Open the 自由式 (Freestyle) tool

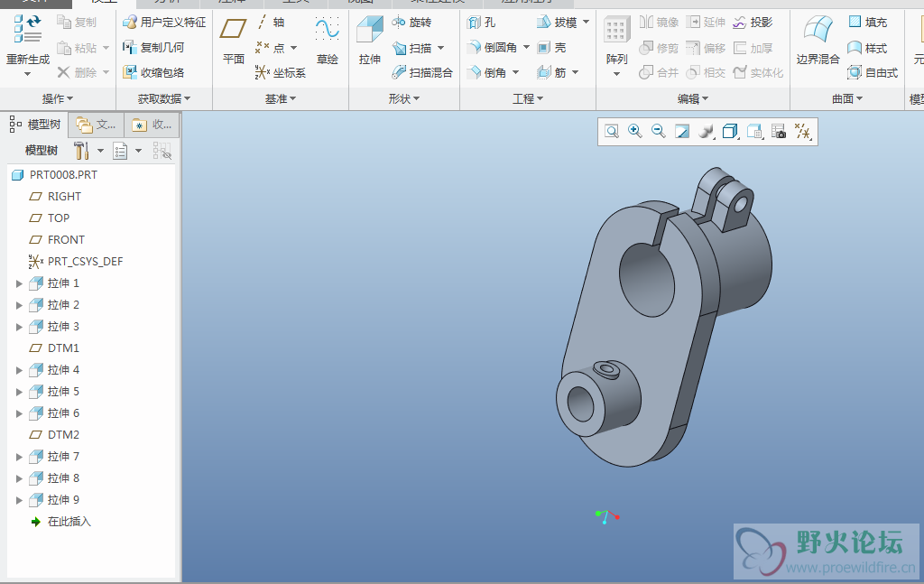pyautogui.click(x=873, y=72)
